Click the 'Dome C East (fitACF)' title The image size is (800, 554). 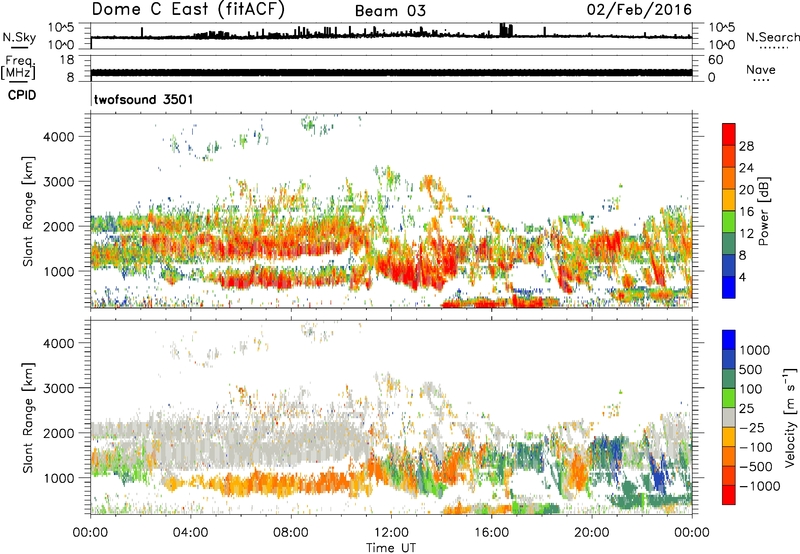point(188,10)
